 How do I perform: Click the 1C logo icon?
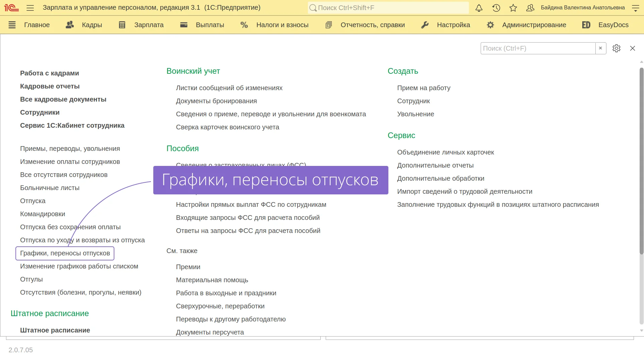click(x=11, y=8)
